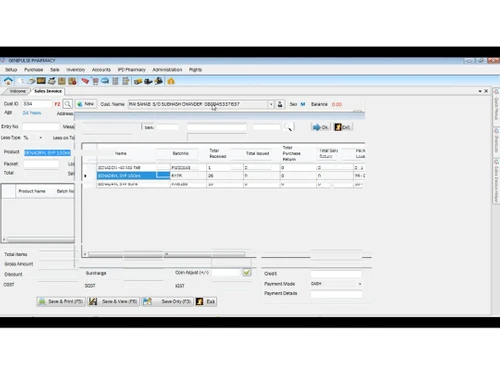The width and height of the screenshot is (500, 375).
Task: Click the package with red badge icon
Action: tap(72, 81)
